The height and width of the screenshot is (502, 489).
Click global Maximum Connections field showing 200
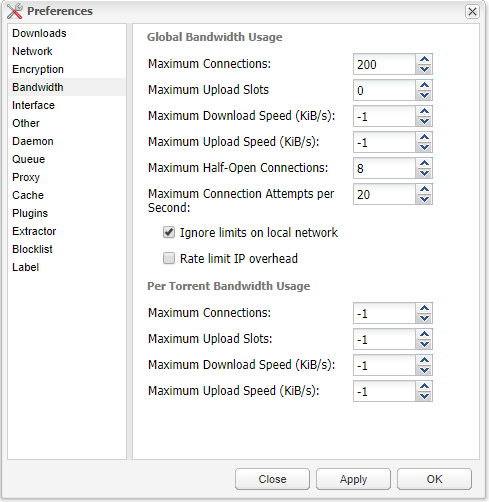pos(385,64)
